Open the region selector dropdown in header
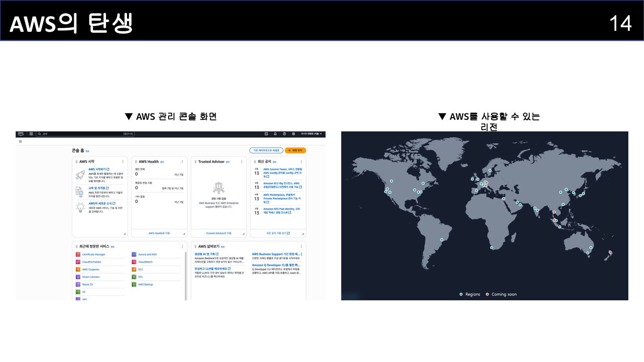Viewport: 644px width, 362px height. coord(311,134)
